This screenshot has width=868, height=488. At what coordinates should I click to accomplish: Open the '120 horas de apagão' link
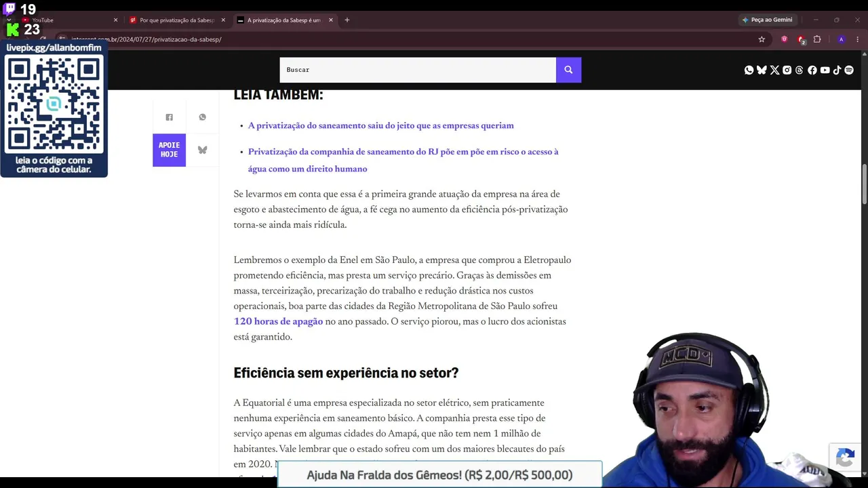tap(279, 322)
